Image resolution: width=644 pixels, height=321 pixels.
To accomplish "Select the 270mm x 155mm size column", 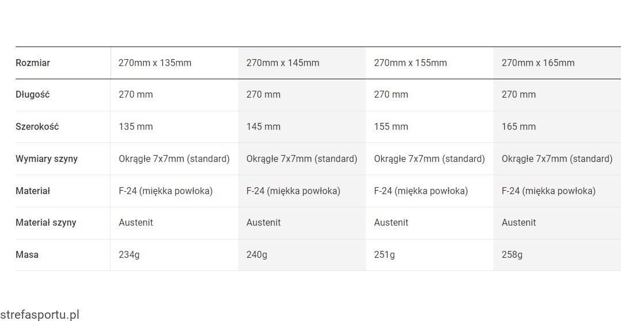I will pyautogui.click(x=411, y=63).
